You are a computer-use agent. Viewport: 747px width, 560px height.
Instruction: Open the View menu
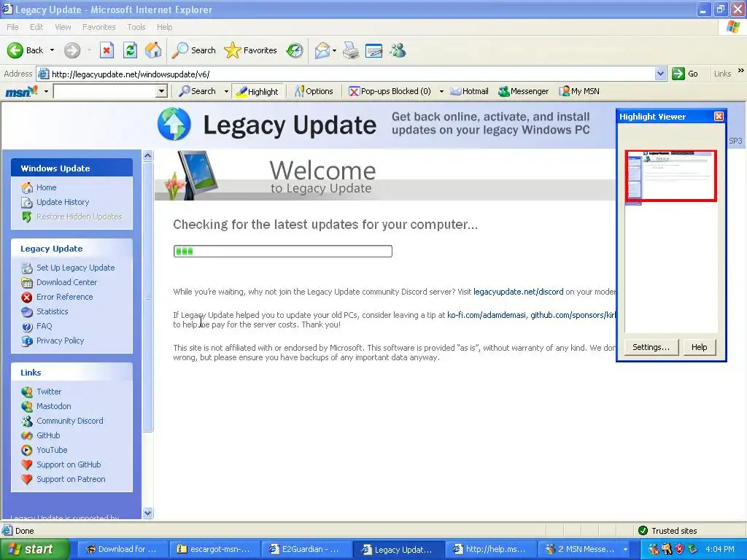pos(63,27)
